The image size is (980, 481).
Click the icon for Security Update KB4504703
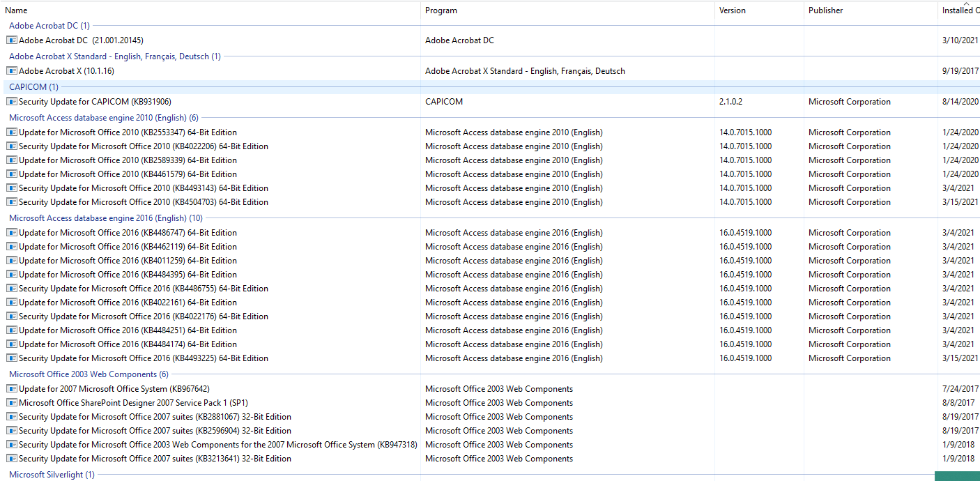[x=11, y=202]
